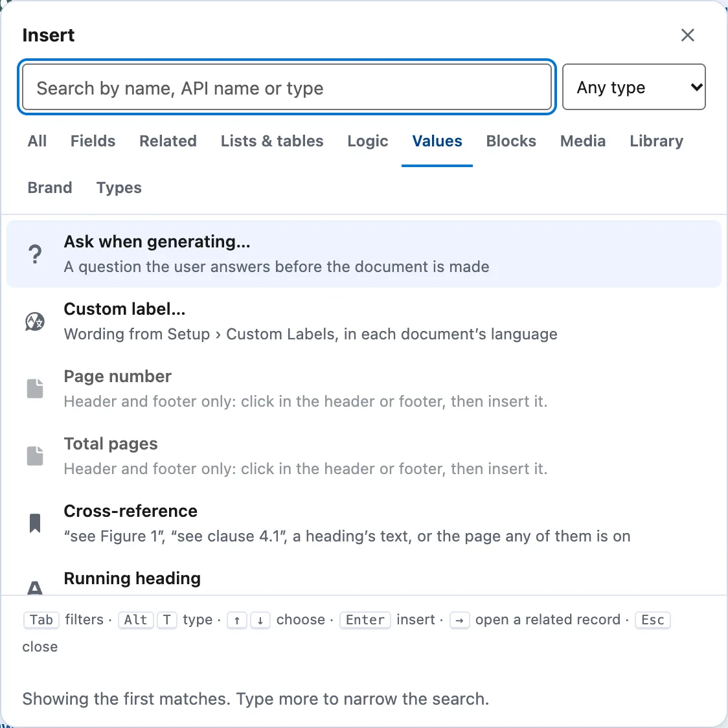
Task: Choose the Custom label... option
Action: [x=363, y=321]
